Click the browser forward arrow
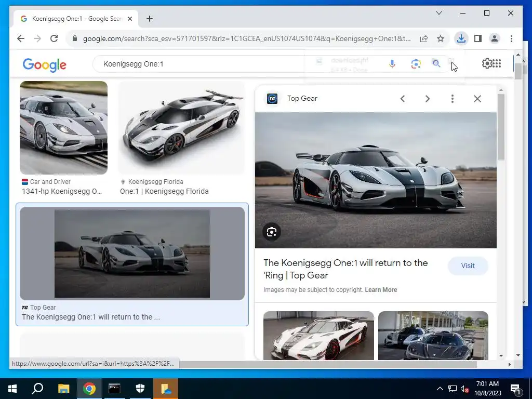 37,38
